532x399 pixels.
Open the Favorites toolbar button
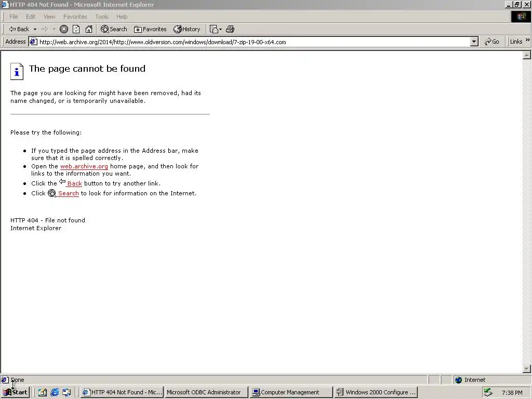pyautogui.click(x=150, y=29)
